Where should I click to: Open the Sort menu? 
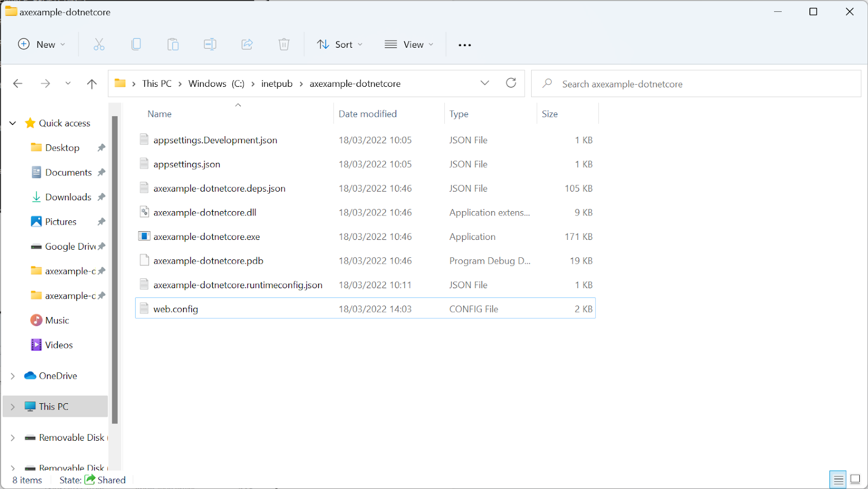[340, 45]
